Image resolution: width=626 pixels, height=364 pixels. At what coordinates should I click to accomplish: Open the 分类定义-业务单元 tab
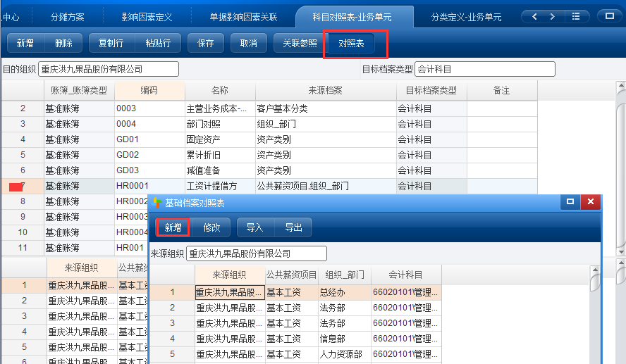pyautogui.click(x=466, y=17)
